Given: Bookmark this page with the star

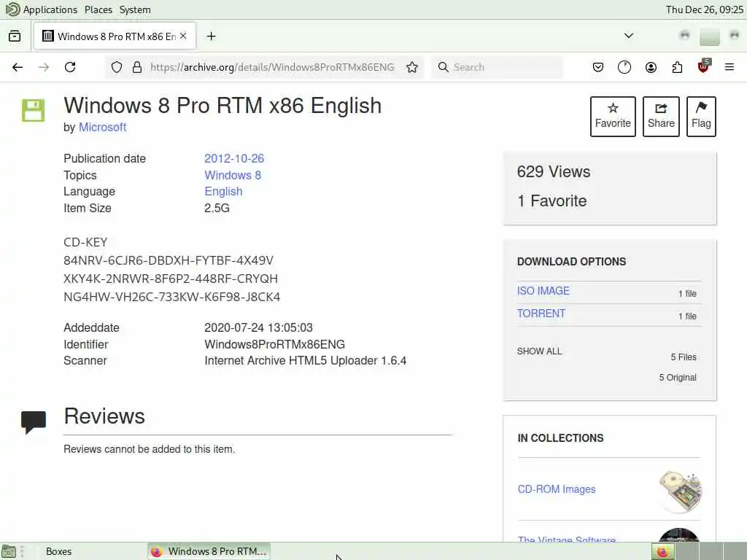Looking at the screenshot, I should pos(412,67).
